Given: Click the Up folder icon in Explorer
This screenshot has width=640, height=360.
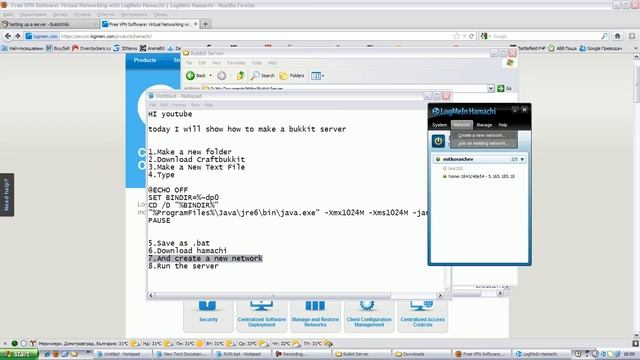Looking at the screenshot, I should click(241, 76).
